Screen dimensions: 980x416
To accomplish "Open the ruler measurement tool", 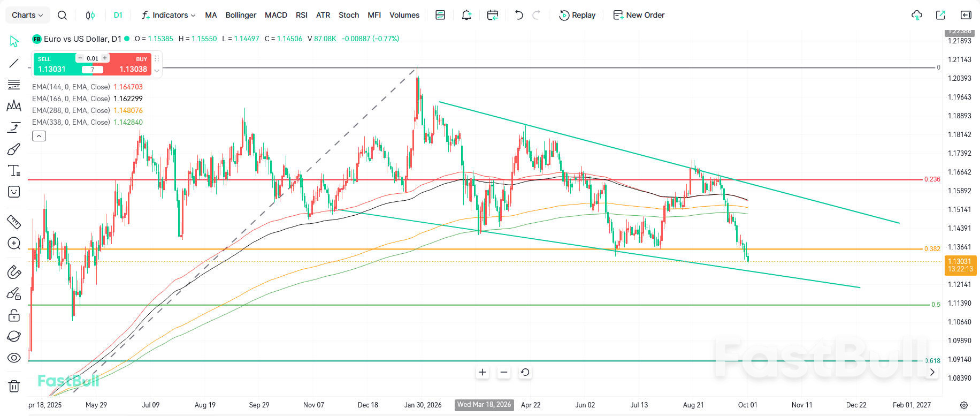I will click(14, 222).
